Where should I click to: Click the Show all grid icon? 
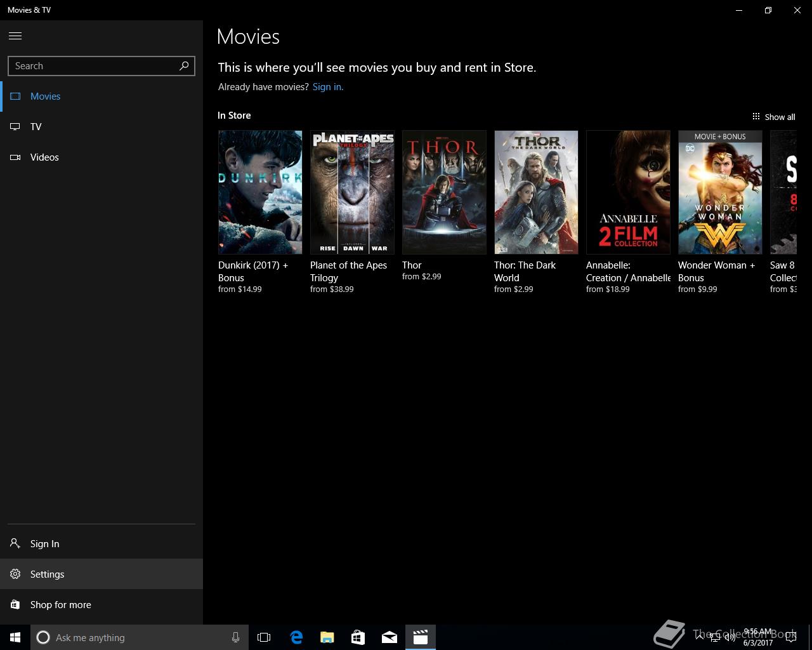(756, 117)
